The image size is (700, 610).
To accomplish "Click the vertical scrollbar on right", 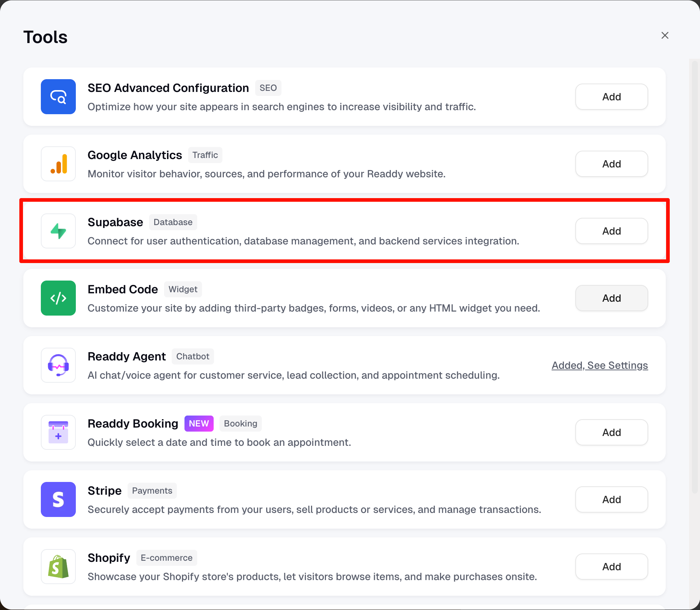I will (x=695, y=277).
